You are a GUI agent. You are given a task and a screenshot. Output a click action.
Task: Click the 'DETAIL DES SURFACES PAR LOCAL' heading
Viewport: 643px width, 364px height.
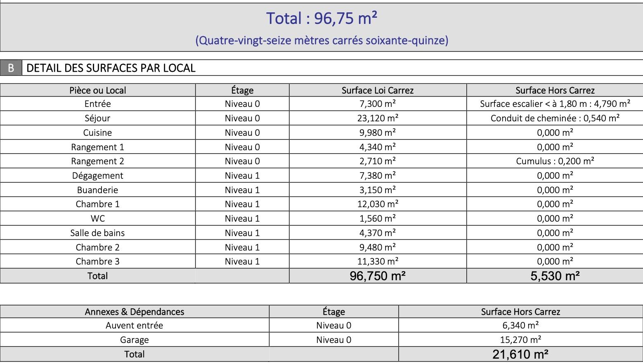tap(111, 68)
